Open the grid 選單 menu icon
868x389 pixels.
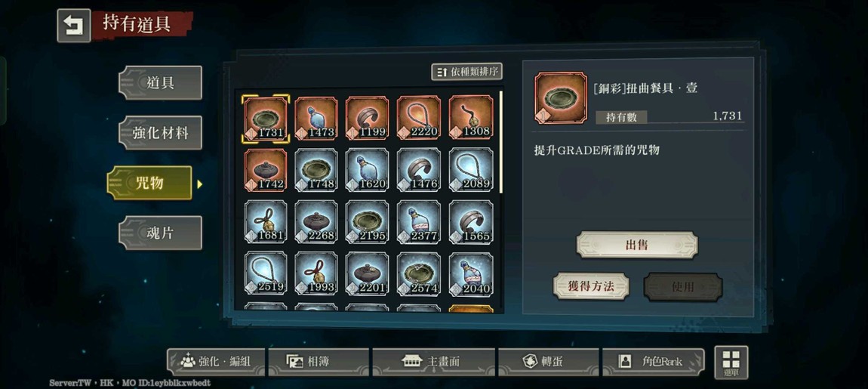(731, 363)
